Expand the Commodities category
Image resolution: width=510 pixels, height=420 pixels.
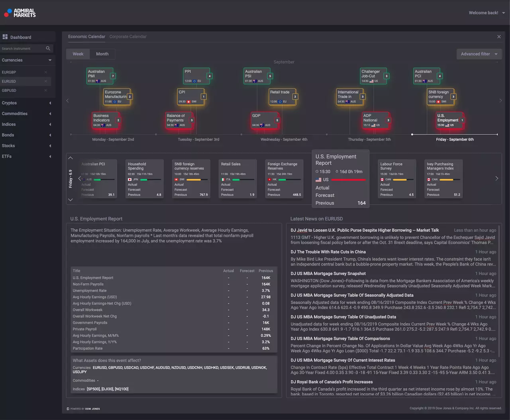50,114
